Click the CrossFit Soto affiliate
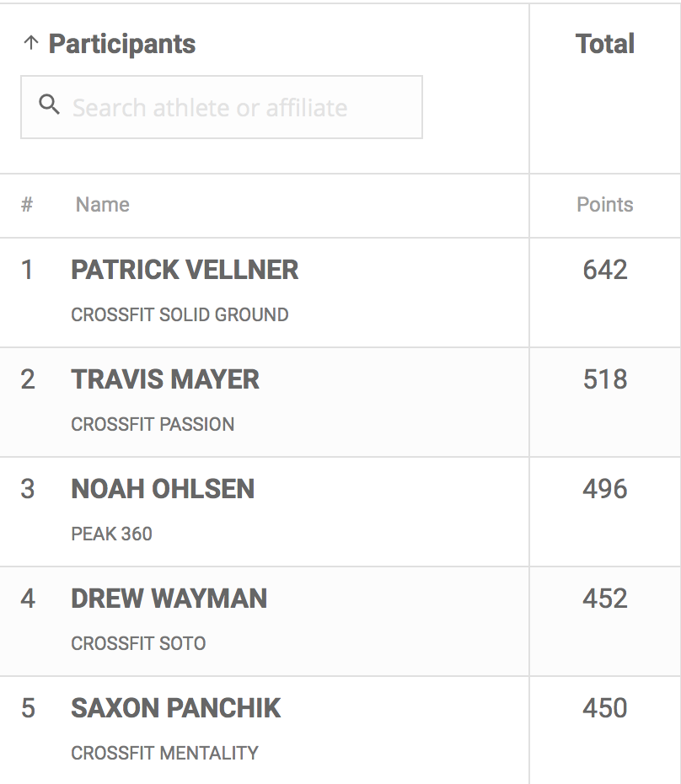 point(138,644)
